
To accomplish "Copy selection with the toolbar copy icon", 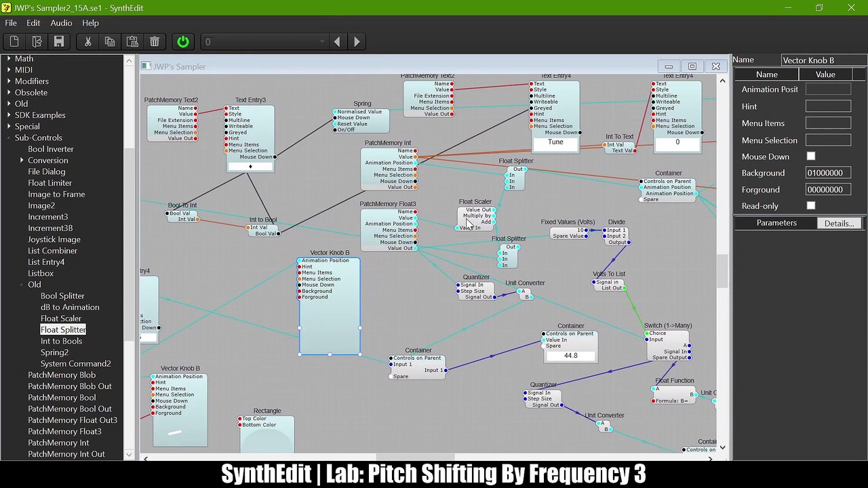I will pyautogui.click(x=110, y=42).
